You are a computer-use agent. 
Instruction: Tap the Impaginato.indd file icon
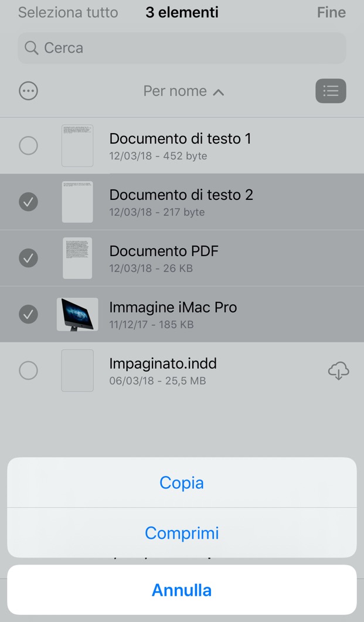[x=77, y=371]
